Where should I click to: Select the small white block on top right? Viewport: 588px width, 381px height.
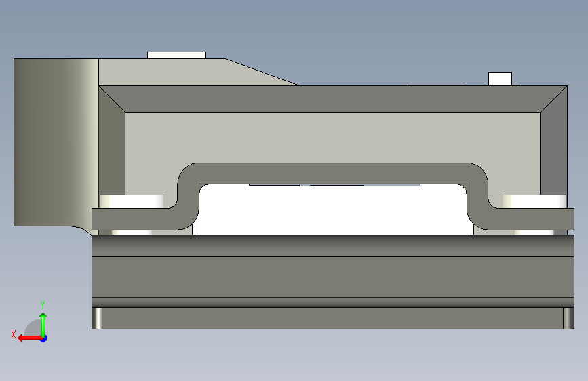click(500, 79)
